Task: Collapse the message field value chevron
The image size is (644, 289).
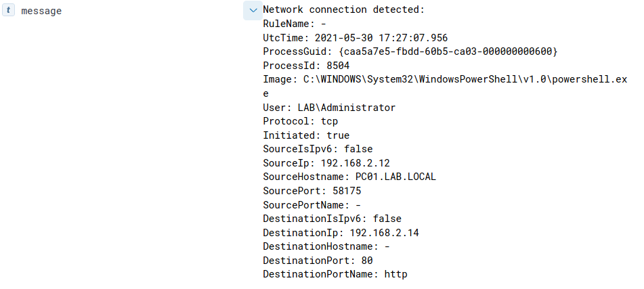Action: pyautogui.click(x=253, y=10)
